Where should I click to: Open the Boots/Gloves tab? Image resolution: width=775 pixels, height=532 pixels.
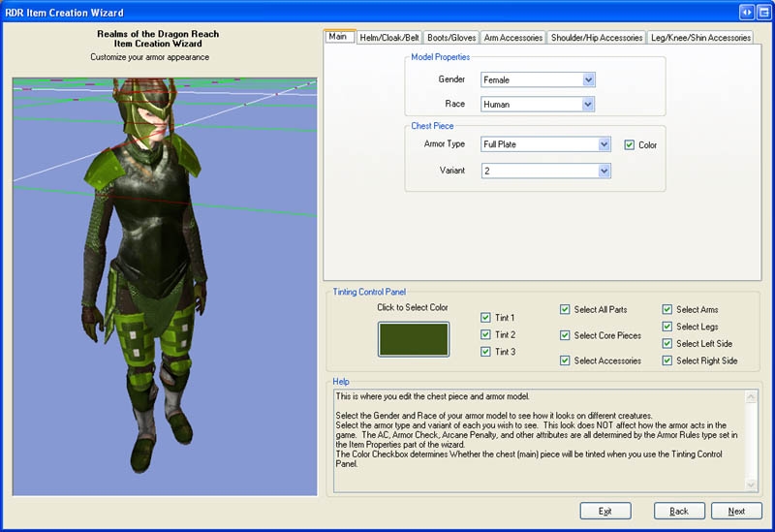coord(451,38)
